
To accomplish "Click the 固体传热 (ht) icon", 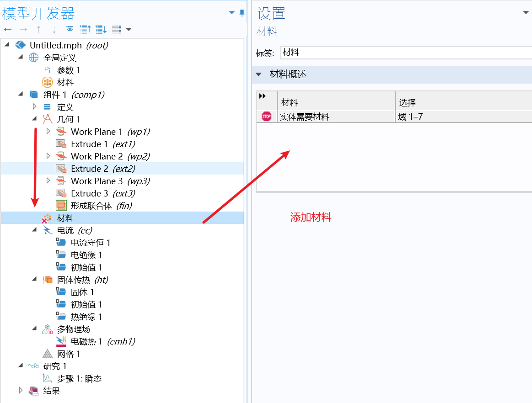I will point(48,280).
